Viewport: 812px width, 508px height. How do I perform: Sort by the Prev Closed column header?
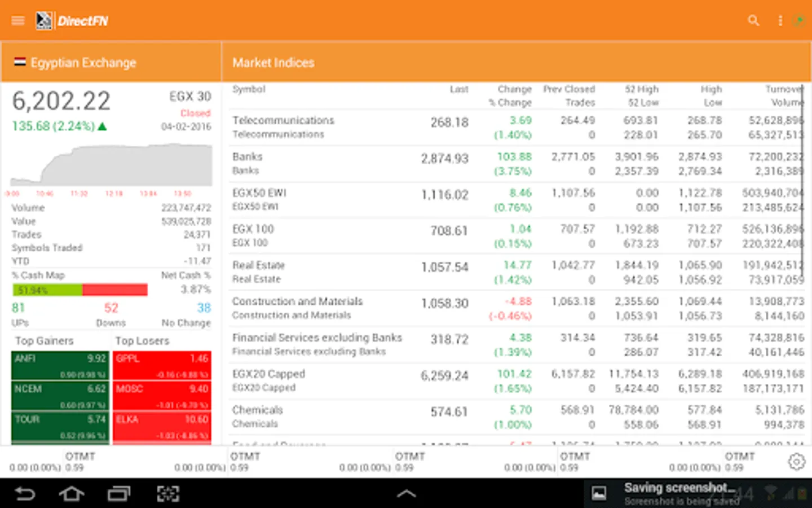(x=569, y=89)
